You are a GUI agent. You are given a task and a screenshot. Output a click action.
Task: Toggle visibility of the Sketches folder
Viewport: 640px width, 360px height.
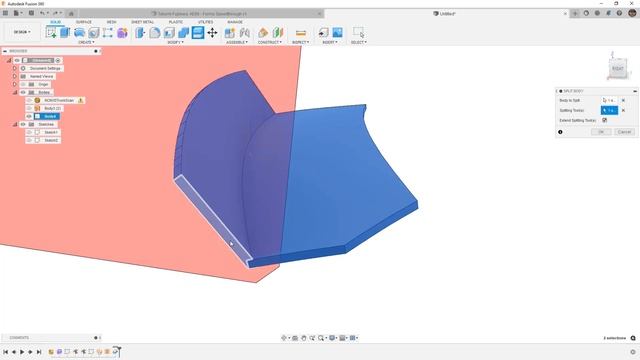23,124
